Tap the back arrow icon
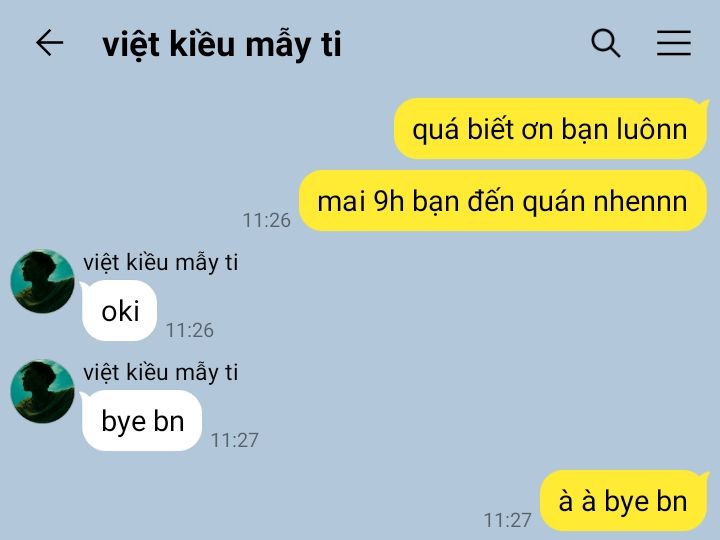 [x=50, y=43]
